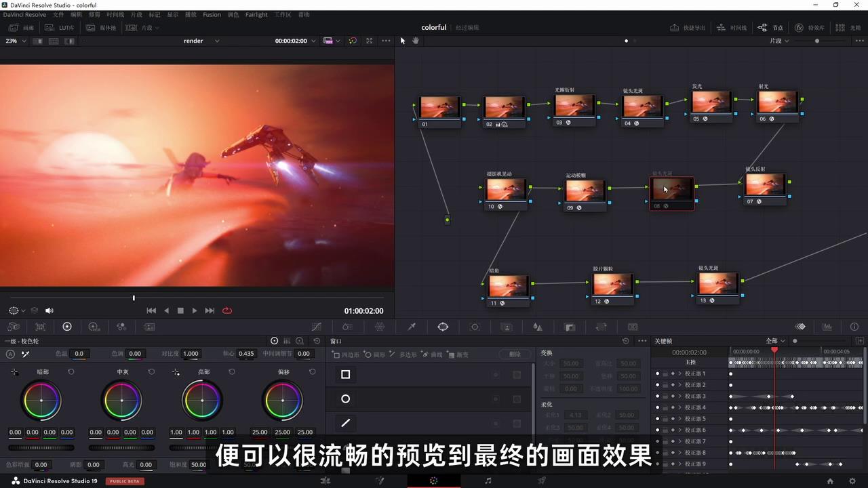Image resolution: width=868 pixels, height=488 pixels.
Task: Open the 工作区 menu
Action: [283, 14]
